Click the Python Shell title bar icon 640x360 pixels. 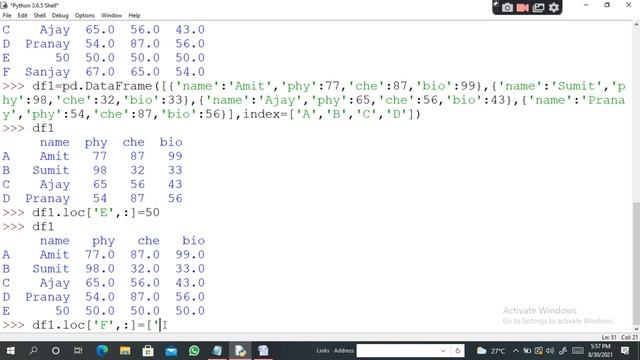pos(4,5)
